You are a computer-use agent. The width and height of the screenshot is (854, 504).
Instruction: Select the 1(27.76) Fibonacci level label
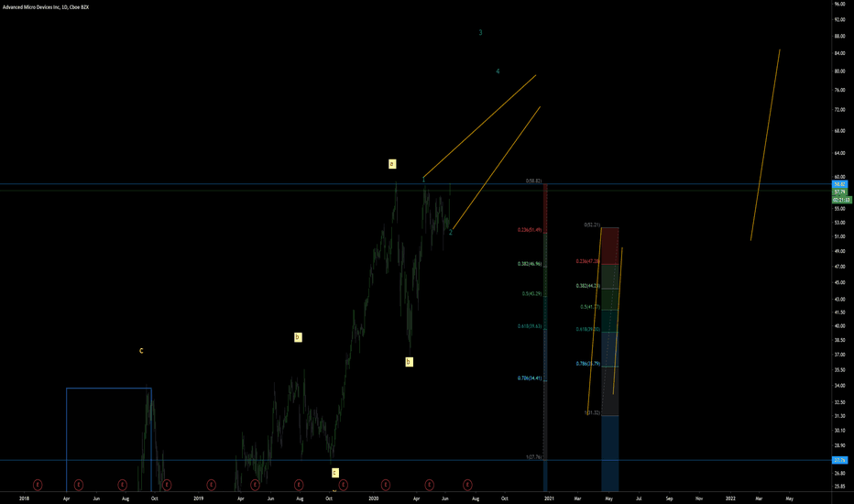point(533,457)
